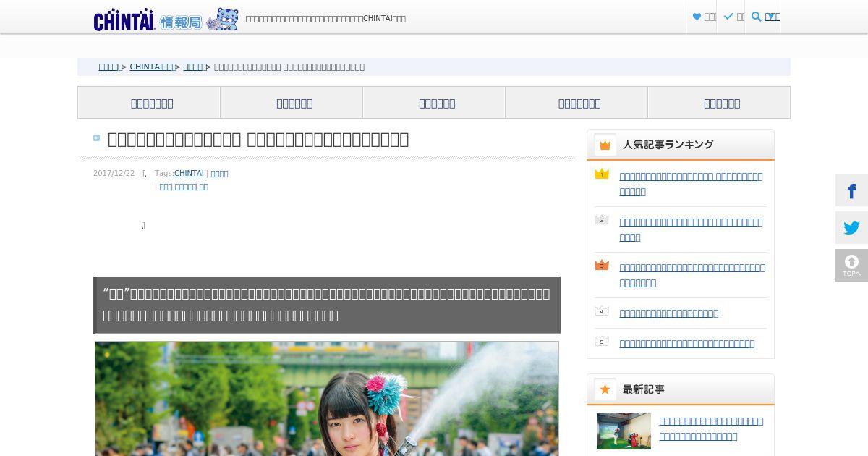Click the heart icon in the header
The image size is (868, 456).
point(697,17)
